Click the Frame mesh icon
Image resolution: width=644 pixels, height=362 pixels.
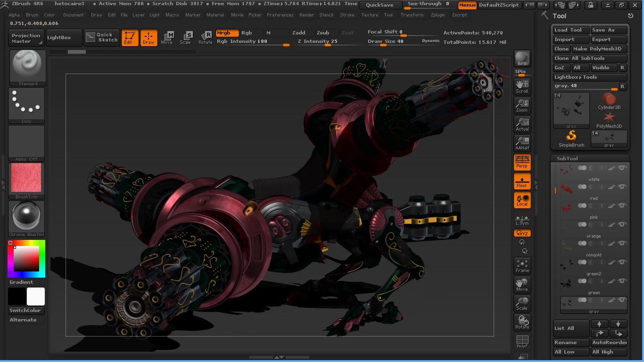pyautogui.click(x=522, y=265)
